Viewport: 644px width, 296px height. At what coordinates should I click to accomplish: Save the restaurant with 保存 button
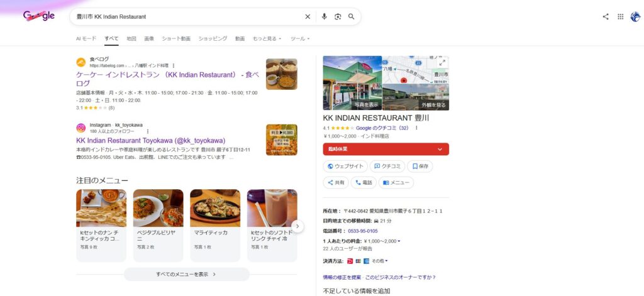point(419,167)
